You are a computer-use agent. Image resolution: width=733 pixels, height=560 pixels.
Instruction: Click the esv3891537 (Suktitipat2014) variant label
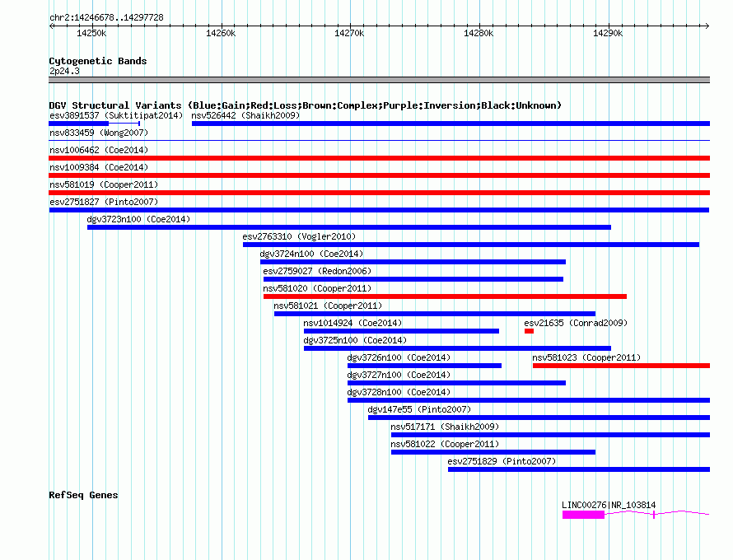click(116, 115)
